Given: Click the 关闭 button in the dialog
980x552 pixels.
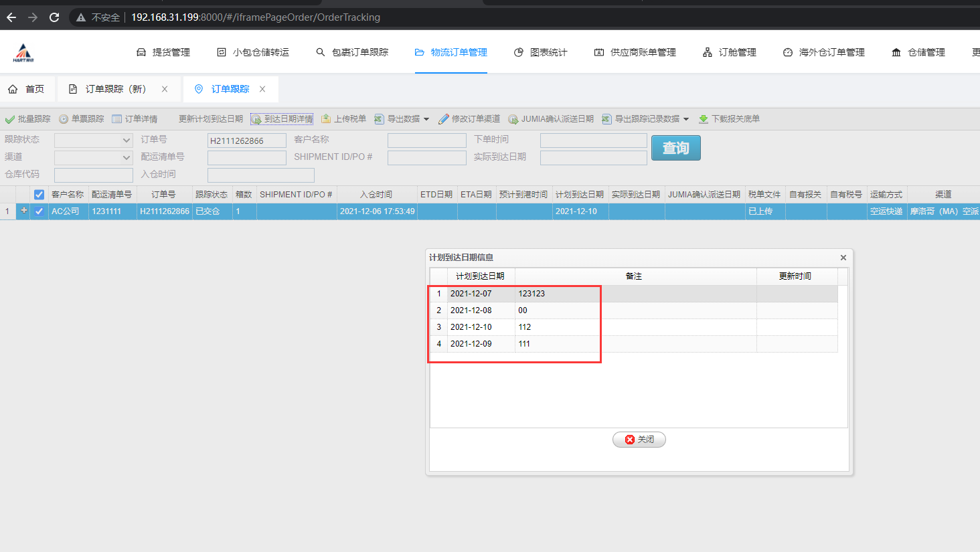Looking at the screenshot, I should [639, 440].
